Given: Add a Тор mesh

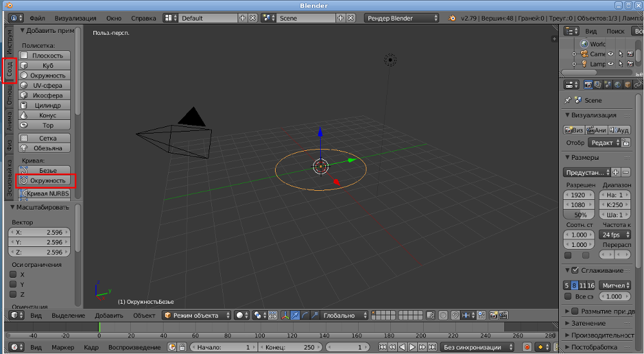Looking at the screenshot, I should pyautogui.click(x=44, y=125).
